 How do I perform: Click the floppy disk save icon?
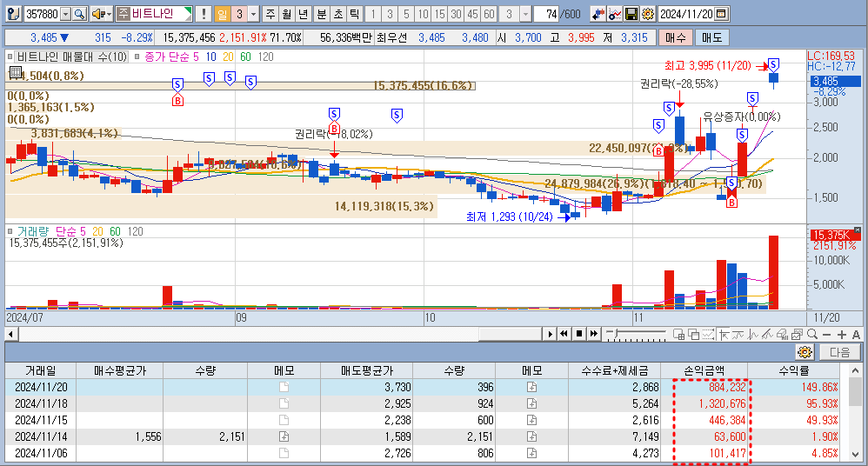click(631, 14)
